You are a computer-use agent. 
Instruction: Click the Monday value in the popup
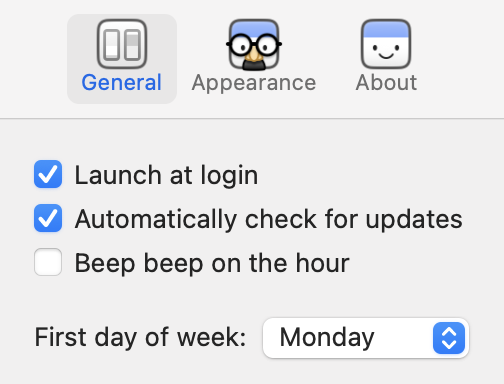point(327,338)
